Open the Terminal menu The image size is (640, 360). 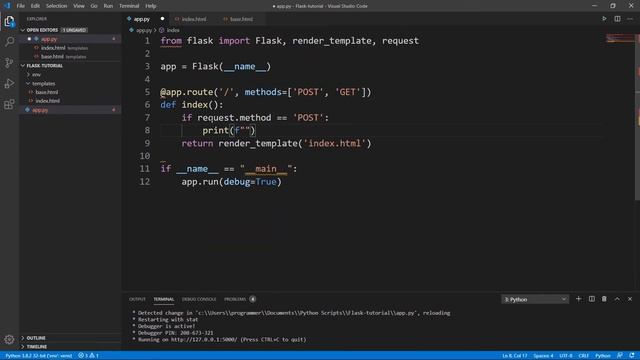[129, 6]
